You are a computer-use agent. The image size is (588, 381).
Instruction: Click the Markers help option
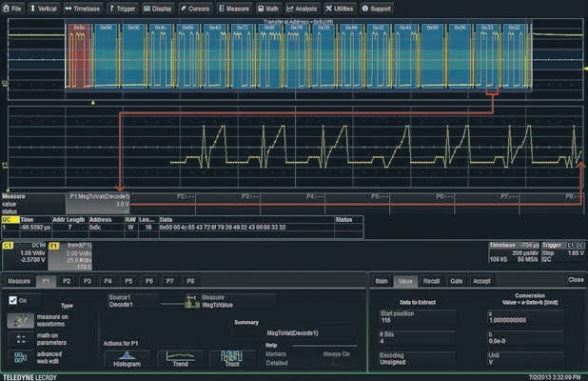click(x=276, y=354)
